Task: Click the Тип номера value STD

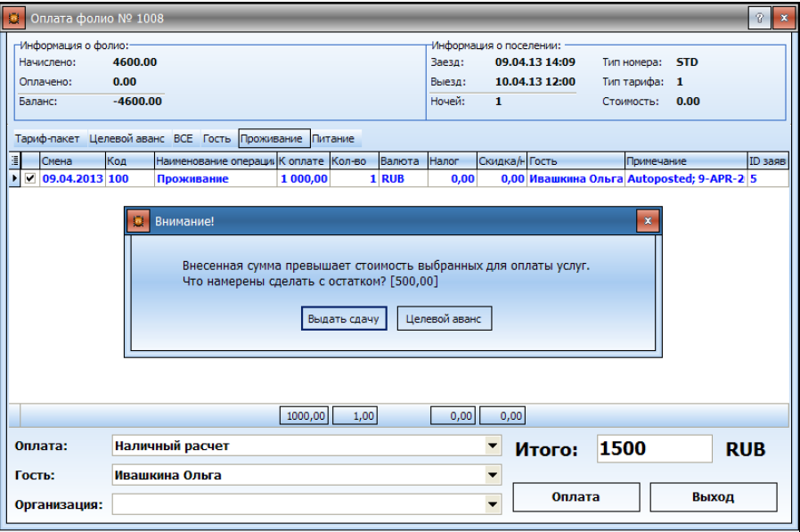Action: pos(687,62)
